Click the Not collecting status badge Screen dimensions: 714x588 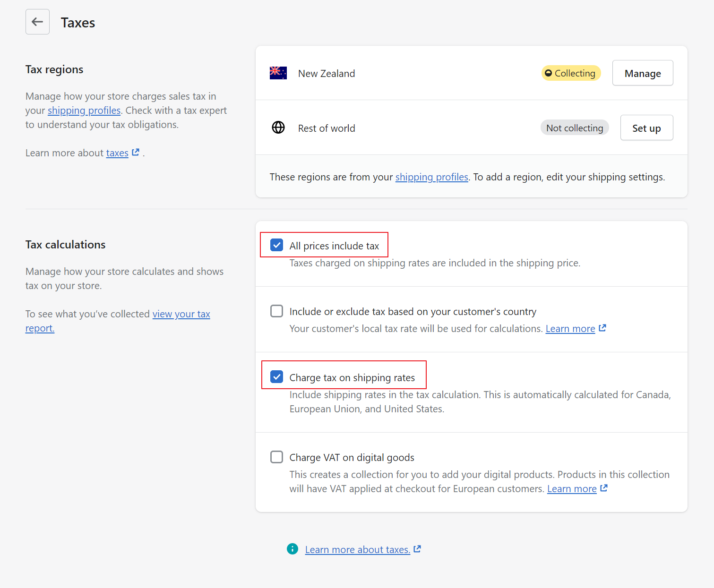coord(575,128)
